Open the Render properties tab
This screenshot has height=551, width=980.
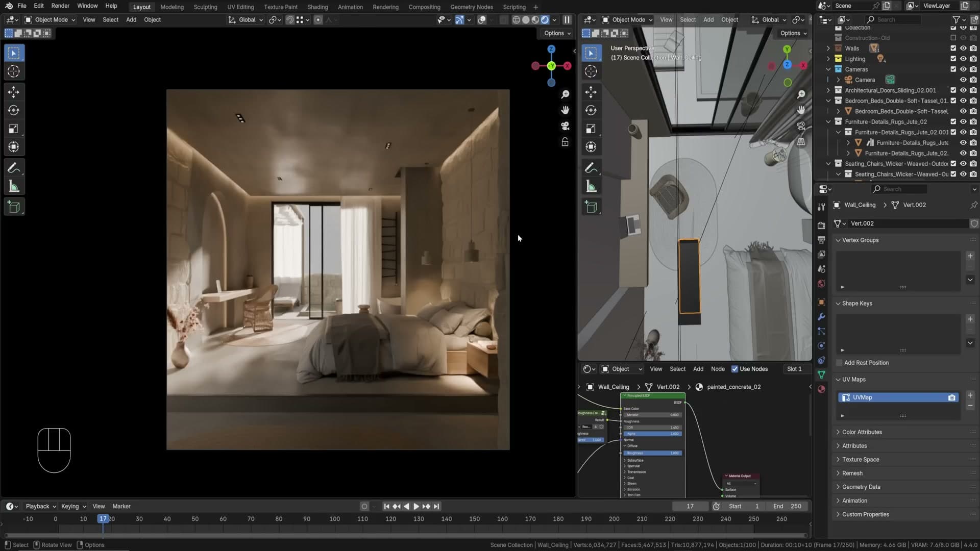pyautogui.click(x=821, y=225)
